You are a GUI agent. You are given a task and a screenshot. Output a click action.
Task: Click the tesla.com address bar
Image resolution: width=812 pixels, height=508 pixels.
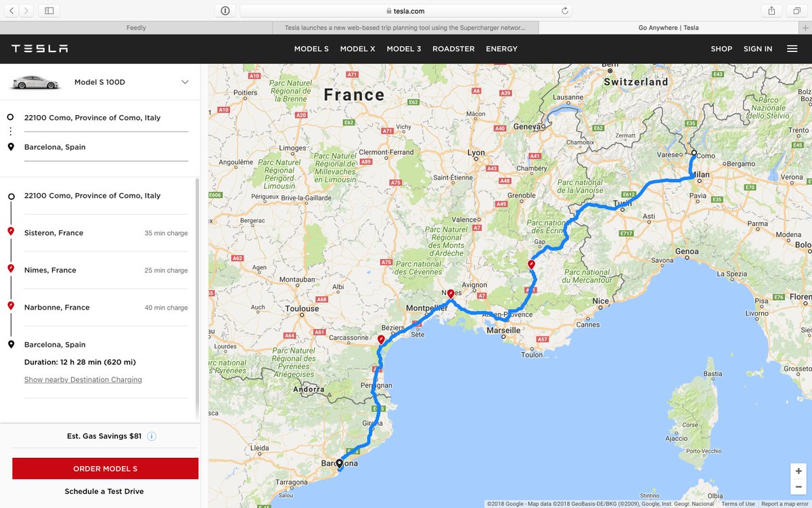406,11
